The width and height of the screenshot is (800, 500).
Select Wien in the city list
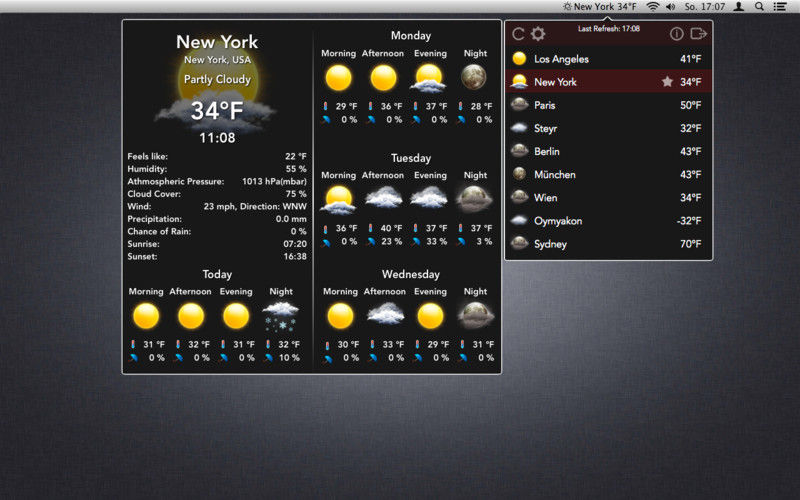click(x=609, y=197)
